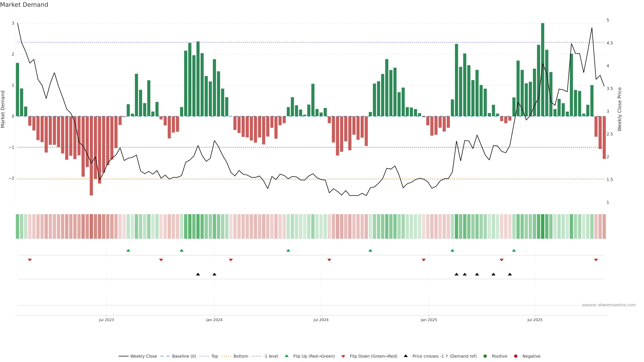
Task: Click the darkest green heatmap cell near Jul 2025
Action: click(543, 226)
